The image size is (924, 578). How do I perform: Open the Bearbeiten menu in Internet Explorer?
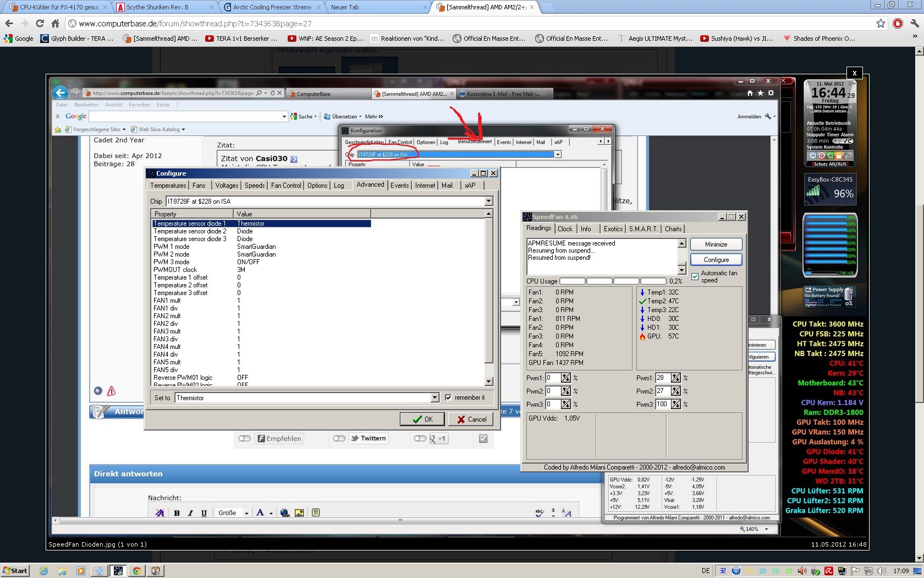(86, 105)
